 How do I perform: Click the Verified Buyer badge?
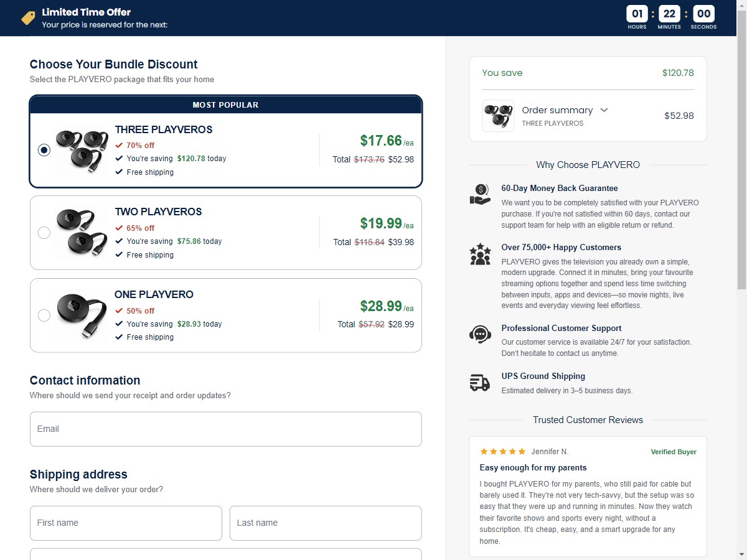click(x=674, y=452)
